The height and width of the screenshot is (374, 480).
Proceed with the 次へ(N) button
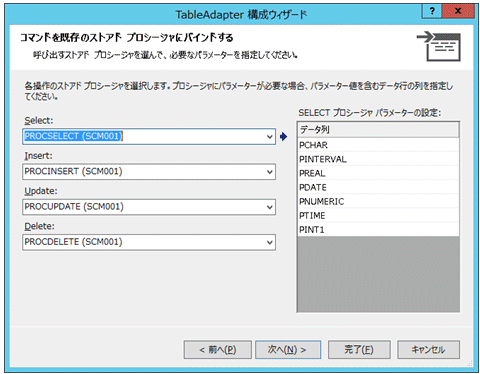click(288, 350)
